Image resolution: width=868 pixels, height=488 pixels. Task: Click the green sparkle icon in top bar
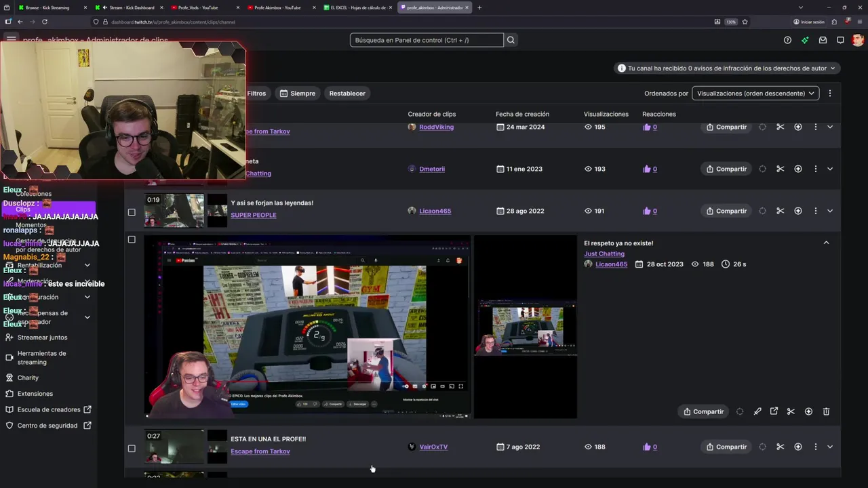pyautogui.click(x=805, y=40)
